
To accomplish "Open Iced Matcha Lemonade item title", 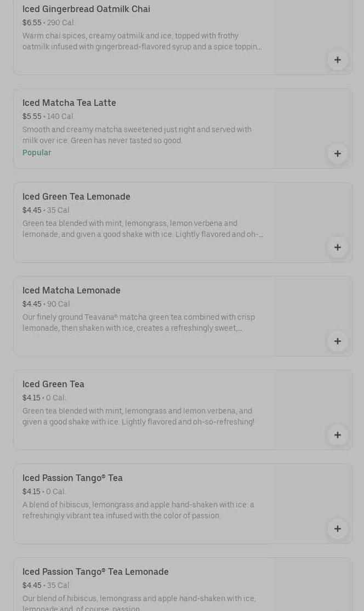I will pyautogui.click(x=71, y=290).
